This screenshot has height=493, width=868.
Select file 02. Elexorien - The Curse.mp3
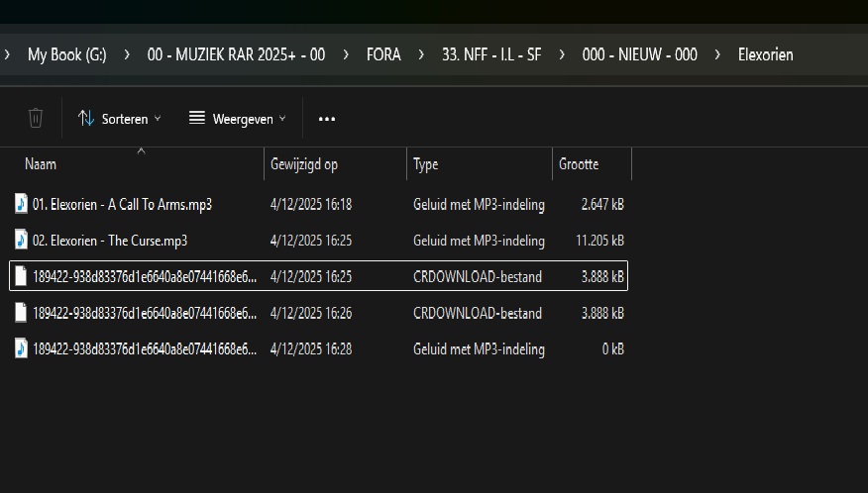(x=319, y=241)
